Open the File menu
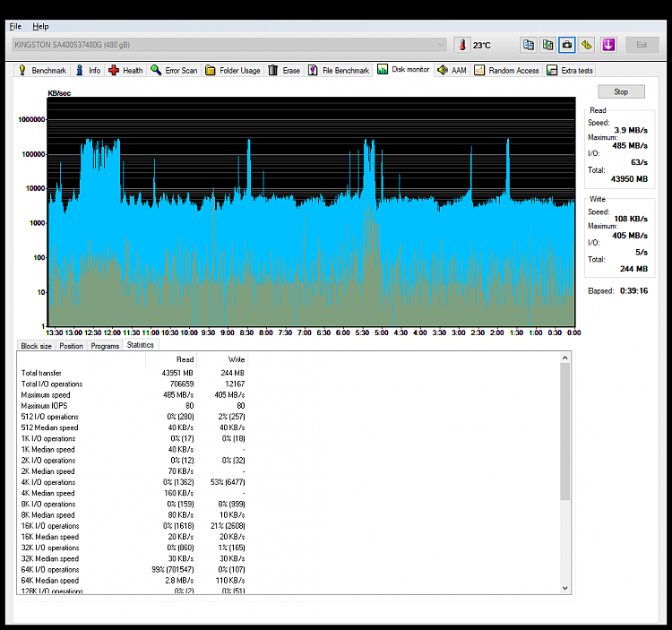672x630 pixels. coord(15,26)
